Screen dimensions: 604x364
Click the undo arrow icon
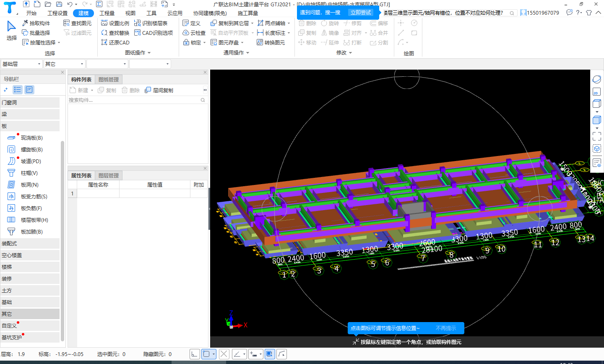(70, 4)
